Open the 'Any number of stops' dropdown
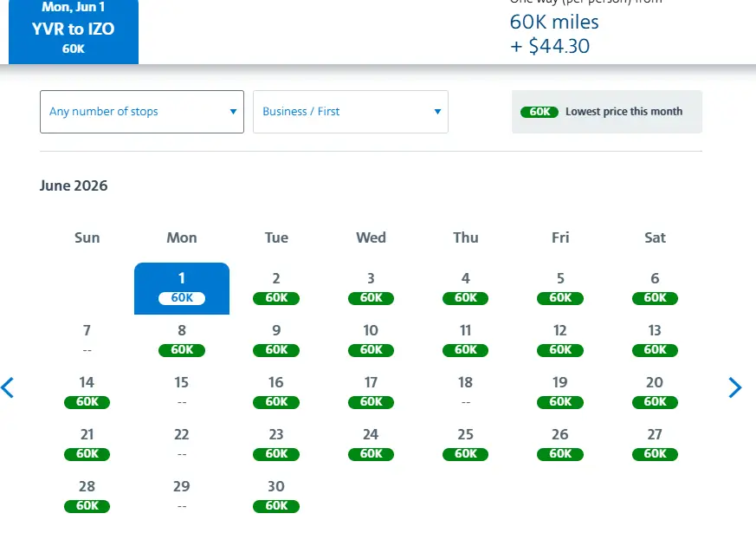 click(x=141, y=112)
